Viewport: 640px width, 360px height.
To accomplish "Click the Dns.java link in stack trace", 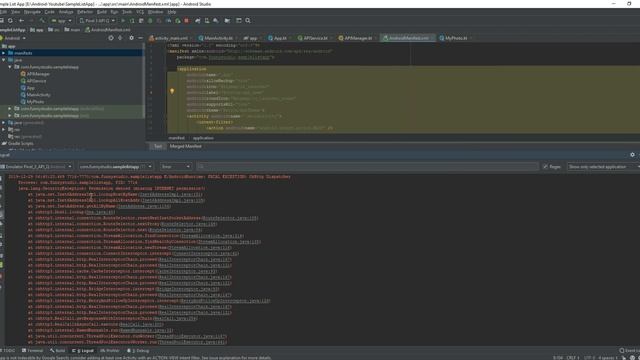I will tap(101, 212).
